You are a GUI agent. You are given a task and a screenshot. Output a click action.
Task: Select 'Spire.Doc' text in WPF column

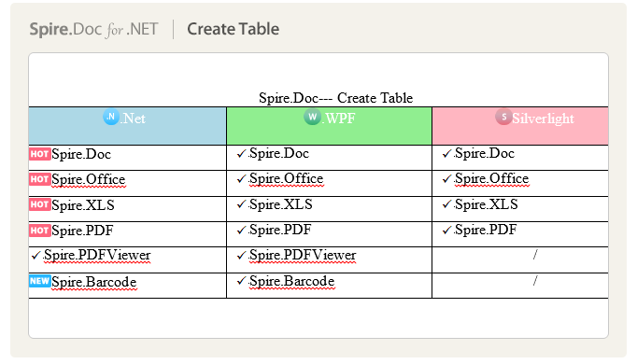[x=279, y=153]
